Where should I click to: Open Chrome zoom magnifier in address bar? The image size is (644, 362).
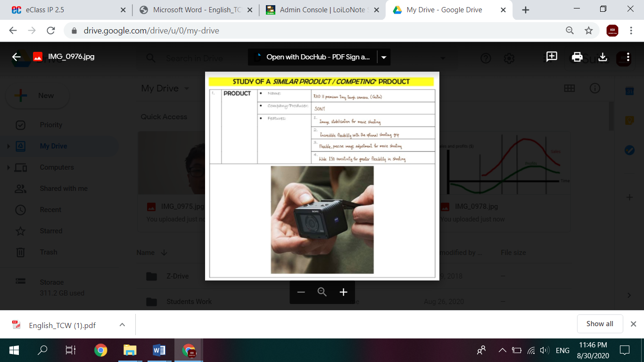(x=570, y=31)
